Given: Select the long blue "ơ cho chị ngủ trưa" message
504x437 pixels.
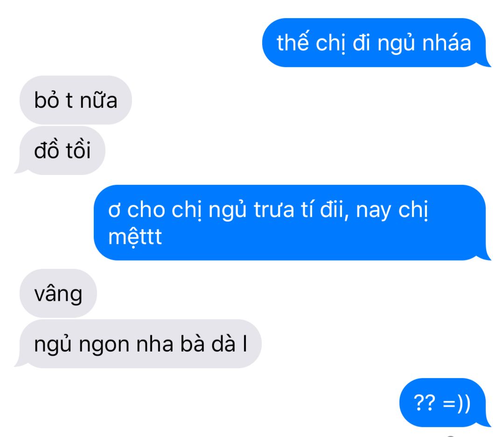Looking at the screenshot, I should pyautogui.click(x=291, y=223).
